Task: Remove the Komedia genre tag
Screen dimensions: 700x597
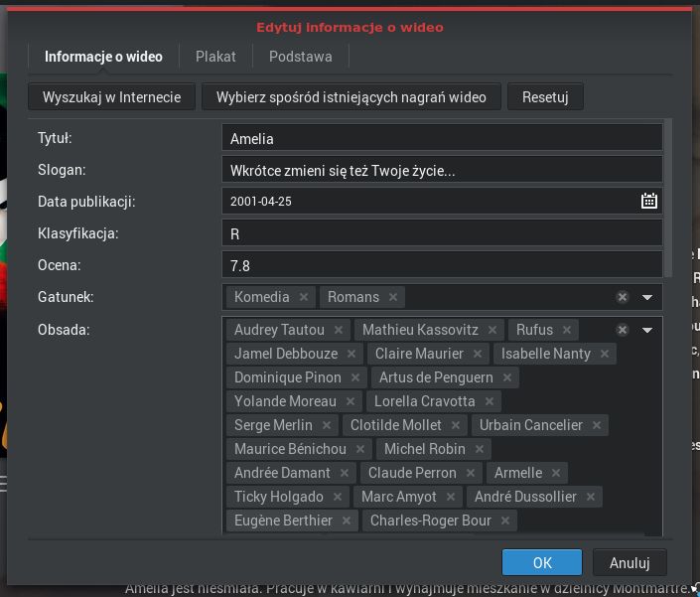Action: click(x=304, y=297)
